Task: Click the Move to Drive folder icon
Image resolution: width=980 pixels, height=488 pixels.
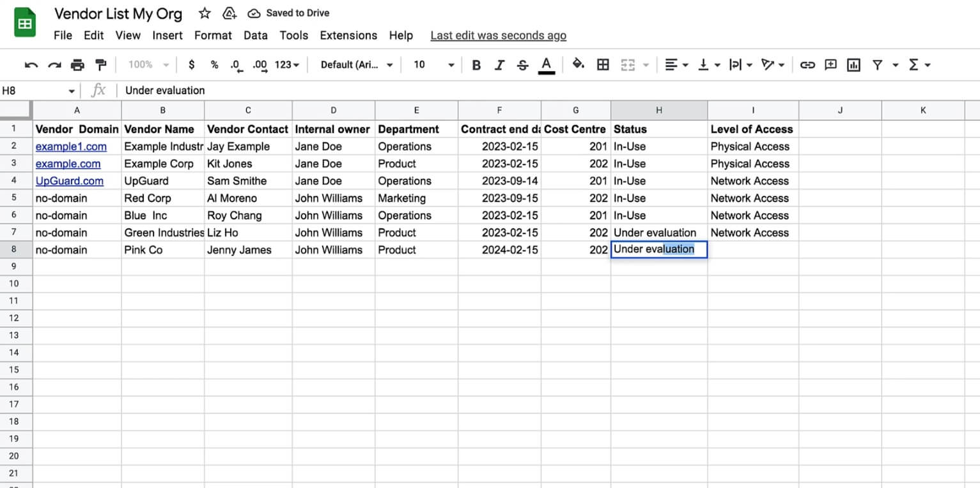Action: click(x=229, y=13)
